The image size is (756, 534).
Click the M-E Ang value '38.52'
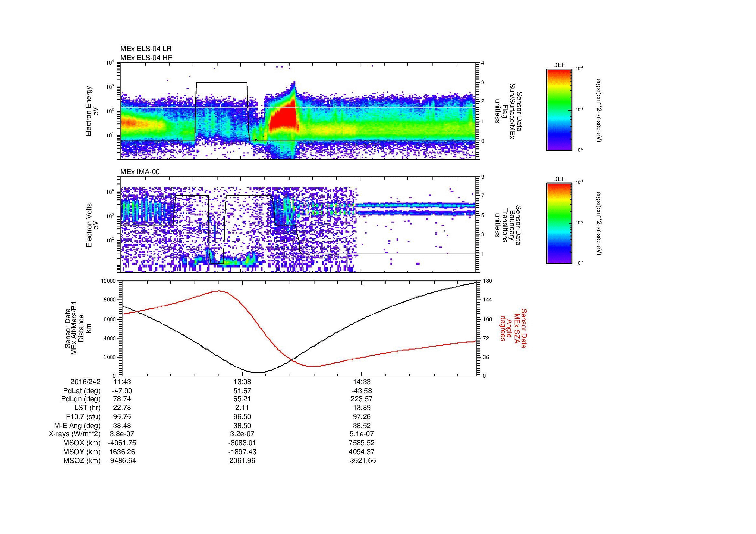362,425
